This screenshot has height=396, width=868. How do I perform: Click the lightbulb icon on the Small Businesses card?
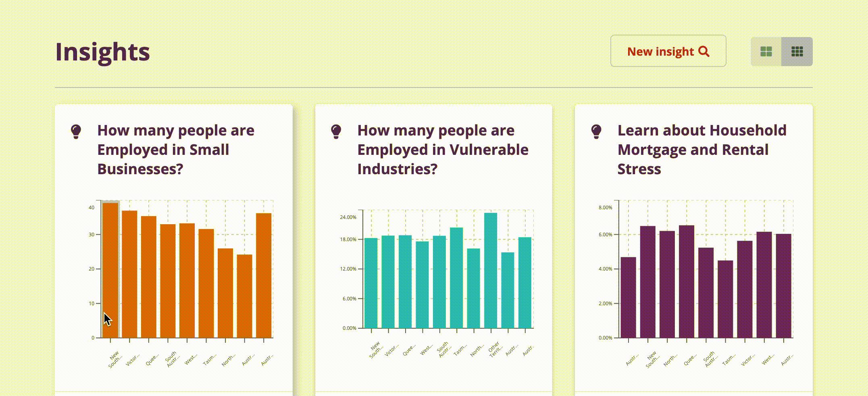pyautogui.click(x=76, y=130)
